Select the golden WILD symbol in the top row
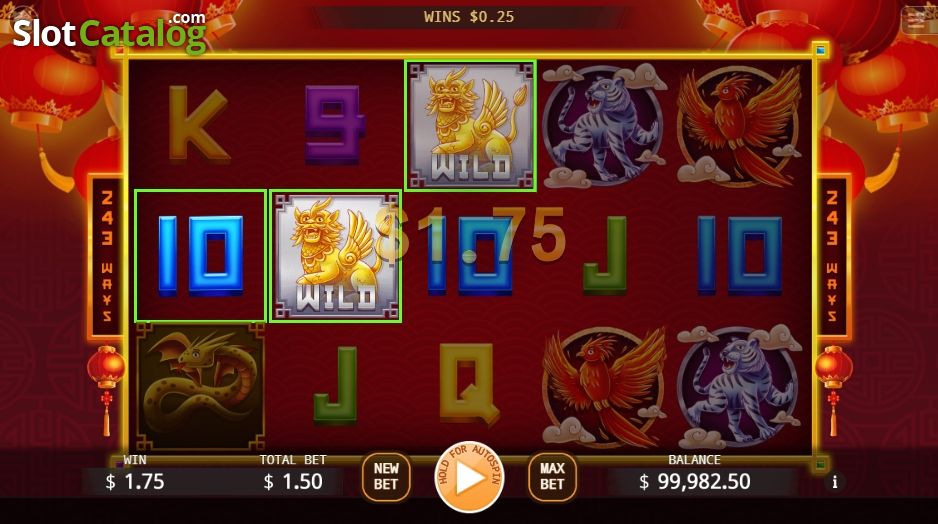The width and height of the screenshot is (938, 524). (470, 126)
